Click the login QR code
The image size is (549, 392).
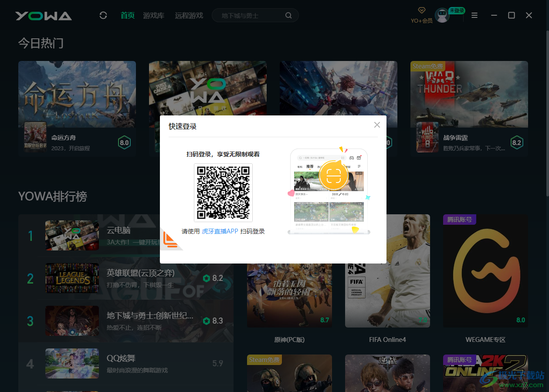pyautogui.click(x=223, y=193)
